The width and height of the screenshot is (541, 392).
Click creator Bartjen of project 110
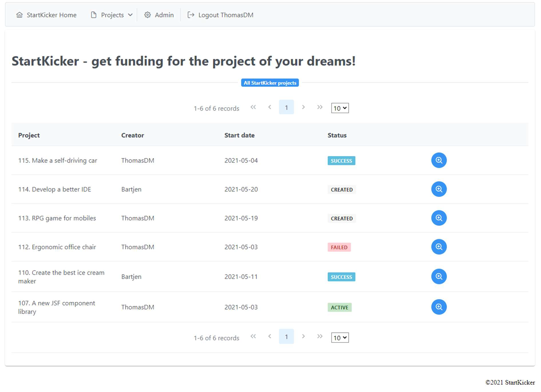131,277
